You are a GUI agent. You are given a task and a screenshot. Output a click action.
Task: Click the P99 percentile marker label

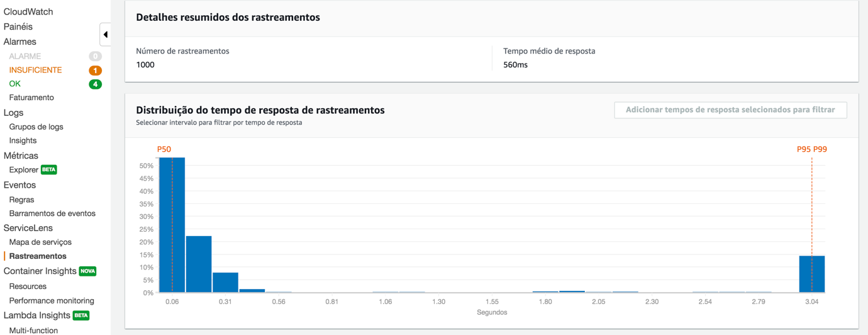pyautogui.click(x=820, y=149)
